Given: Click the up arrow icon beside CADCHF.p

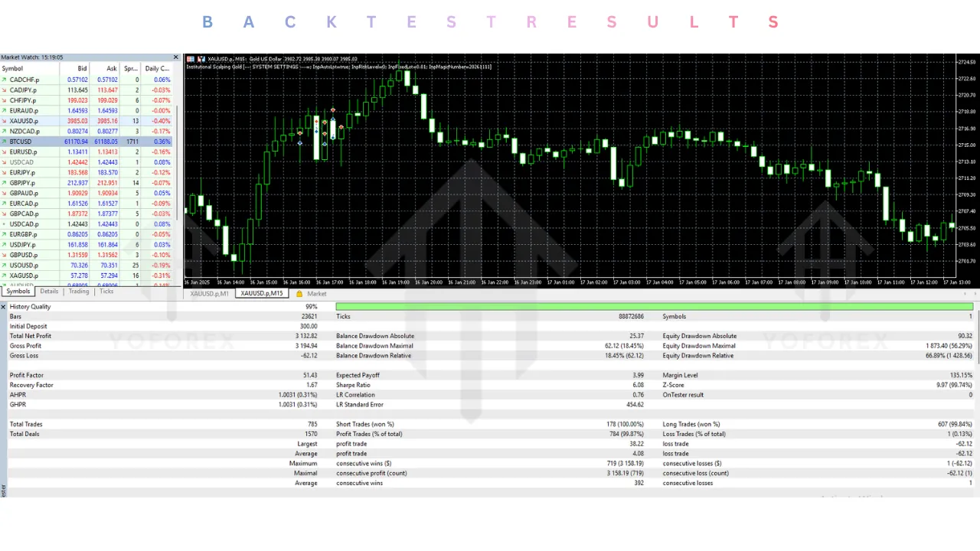Looking at the screenshot, I should click(x=4, y=80).
